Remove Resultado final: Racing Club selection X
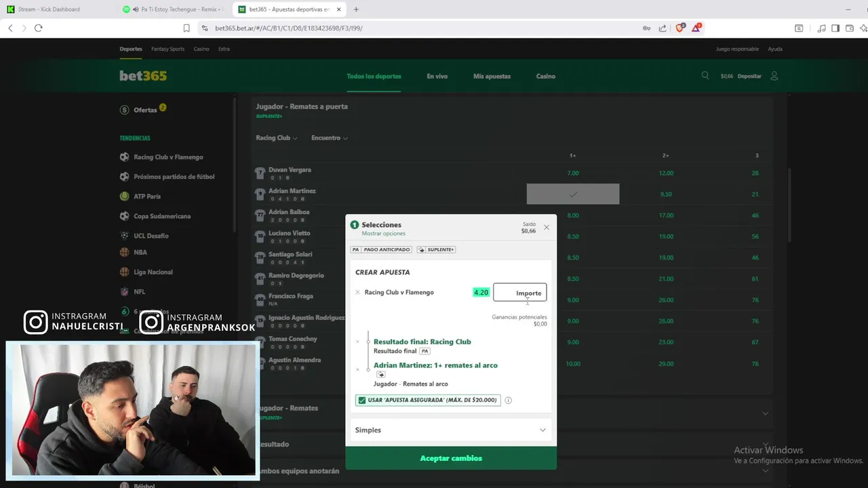Viewport: 868px width, 488px height. [x=357, y=342]
